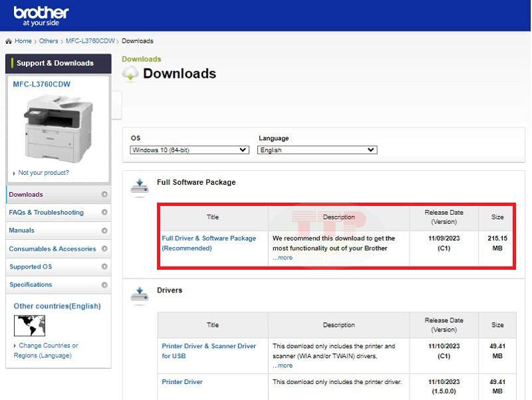Open the Printer Driver download link
This screenshot has width=532, height=400.
(182, 381)
